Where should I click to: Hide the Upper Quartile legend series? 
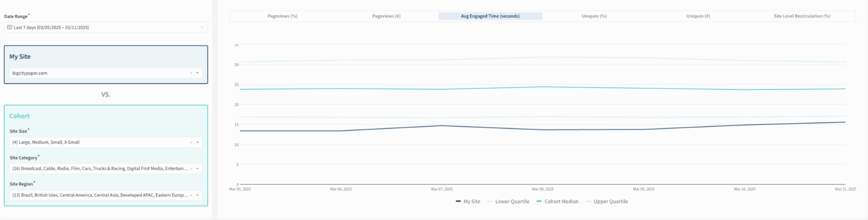point(607,201)
